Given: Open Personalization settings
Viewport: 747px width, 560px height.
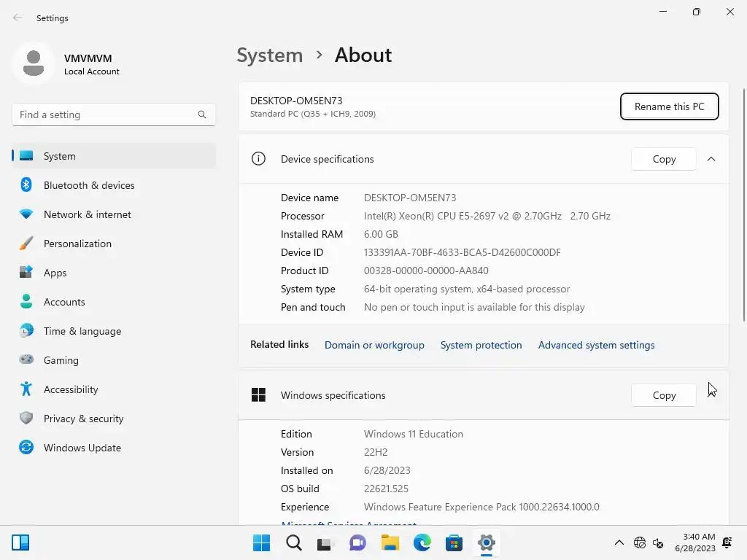Looking at the screenshot, I should coord(114,244).
